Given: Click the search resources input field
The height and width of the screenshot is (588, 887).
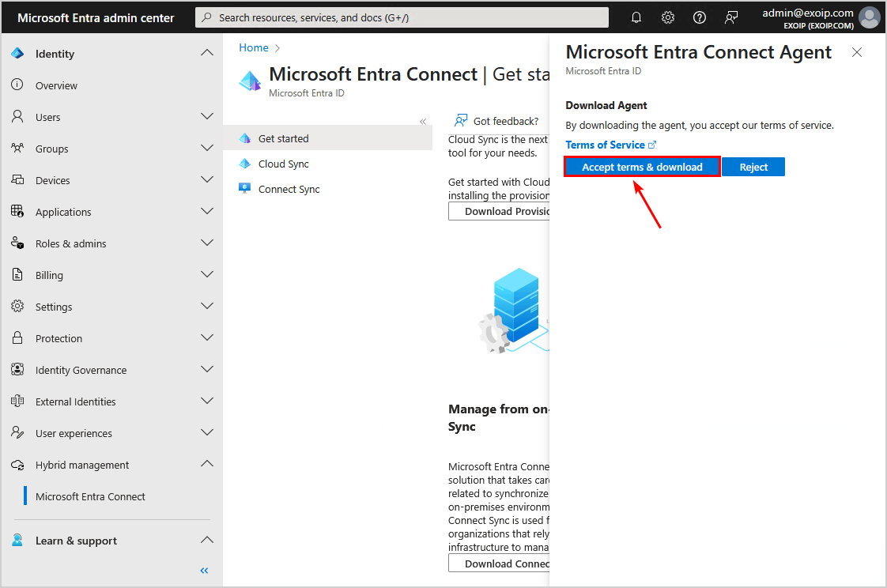Looking at the screenshot, I should (x=402, y=17).
